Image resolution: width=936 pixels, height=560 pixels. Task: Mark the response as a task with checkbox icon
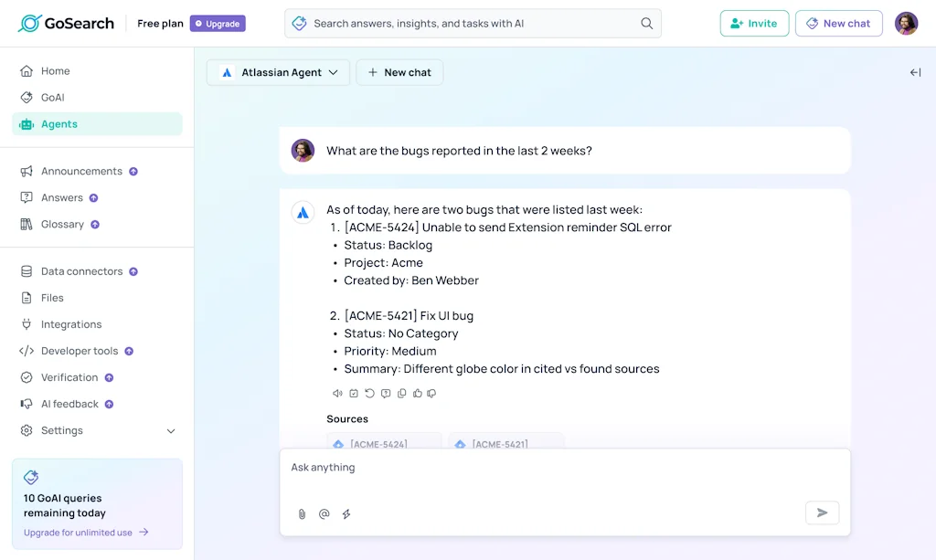click(354, 393)
